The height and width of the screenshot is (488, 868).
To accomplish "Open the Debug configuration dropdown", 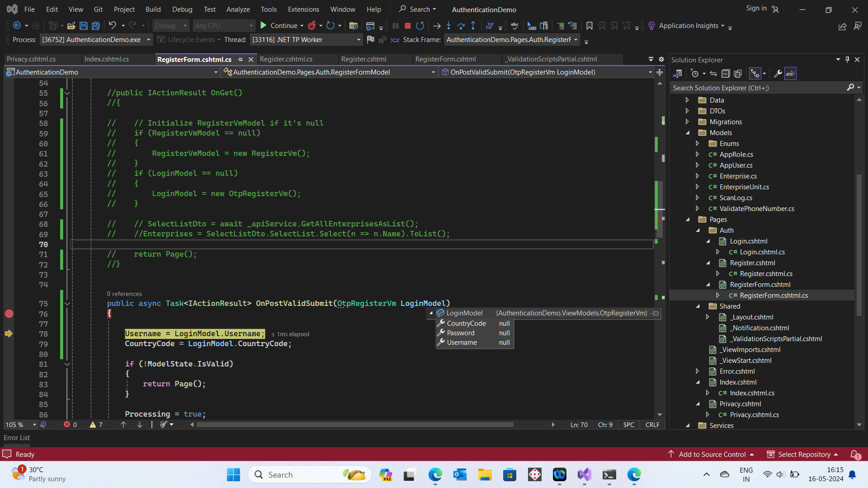I will [x=170, y=25].
